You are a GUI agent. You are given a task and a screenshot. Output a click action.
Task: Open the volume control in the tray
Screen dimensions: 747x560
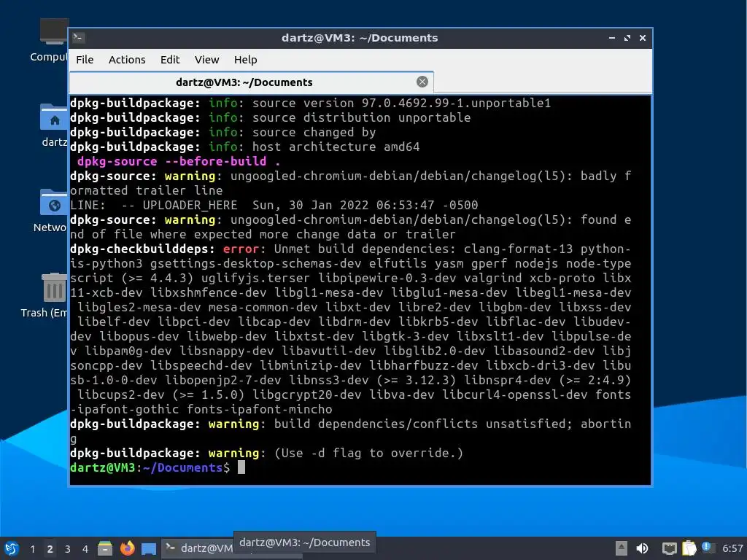click(x=642, y=548)
